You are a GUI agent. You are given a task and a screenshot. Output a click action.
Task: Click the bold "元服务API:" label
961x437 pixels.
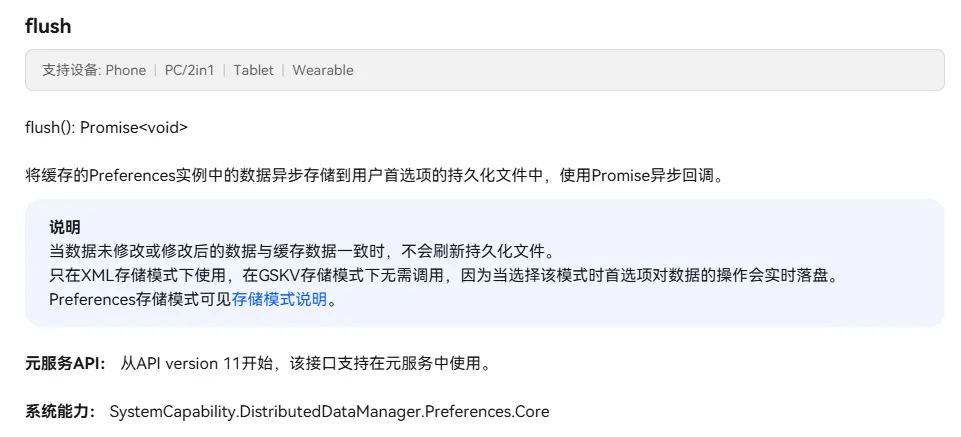[x=65, y=363]
